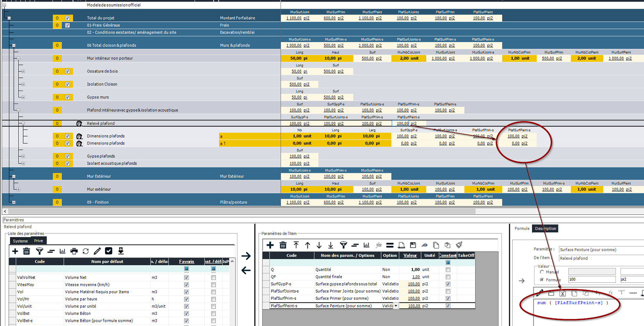The height and width of the screenshot is (326, 644).
Task: Delete using trash icon in Paramètres de l'item
Action: tap(283, 245)
